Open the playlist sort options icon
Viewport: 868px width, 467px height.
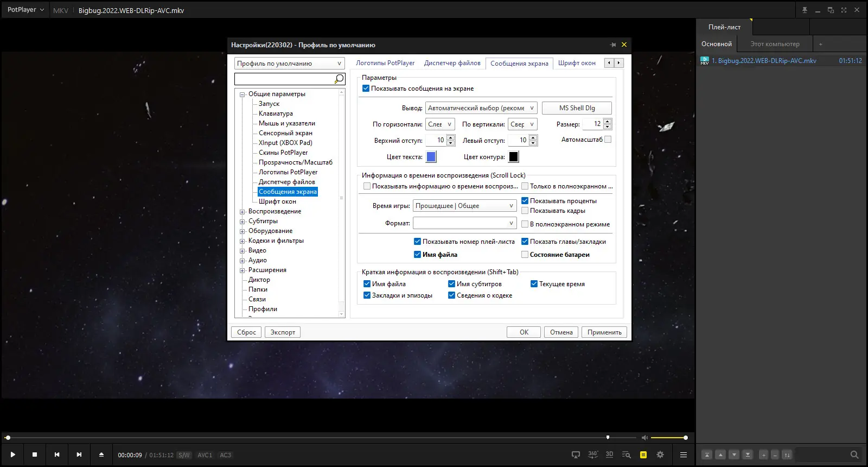787,455
